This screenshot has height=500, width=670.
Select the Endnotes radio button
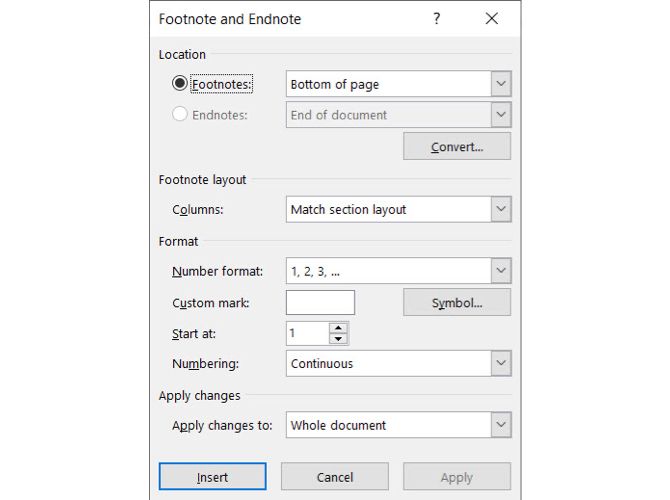[x=180, y=115]
